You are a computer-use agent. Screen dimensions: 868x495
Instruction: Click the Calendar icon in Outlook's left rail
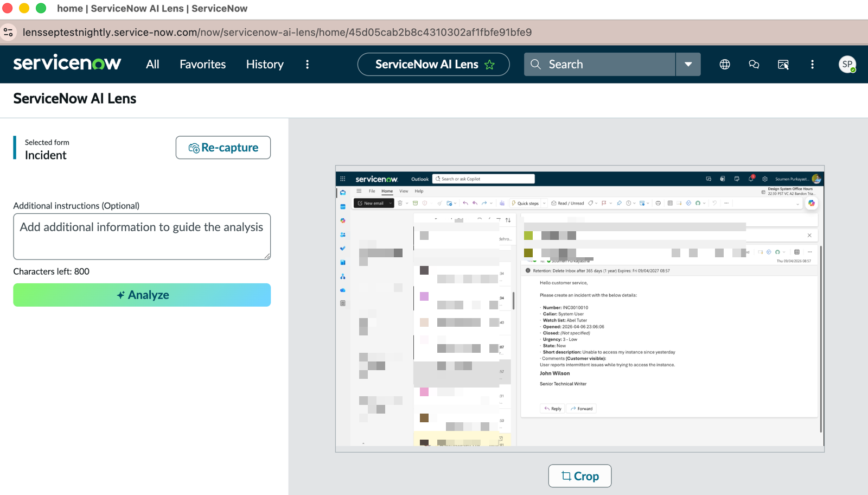tap(343, 207)
